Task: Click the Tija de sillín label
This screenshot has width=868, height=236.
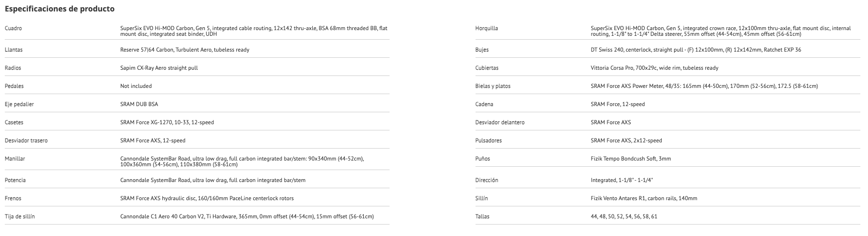Action: pyautogui.click(x=20, y=216)
